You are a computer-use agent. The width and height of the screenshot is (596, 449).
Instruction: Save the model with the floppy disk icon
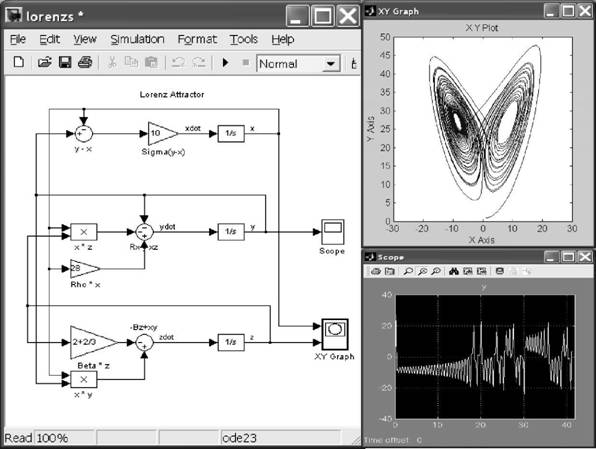[x=65, y=62]
